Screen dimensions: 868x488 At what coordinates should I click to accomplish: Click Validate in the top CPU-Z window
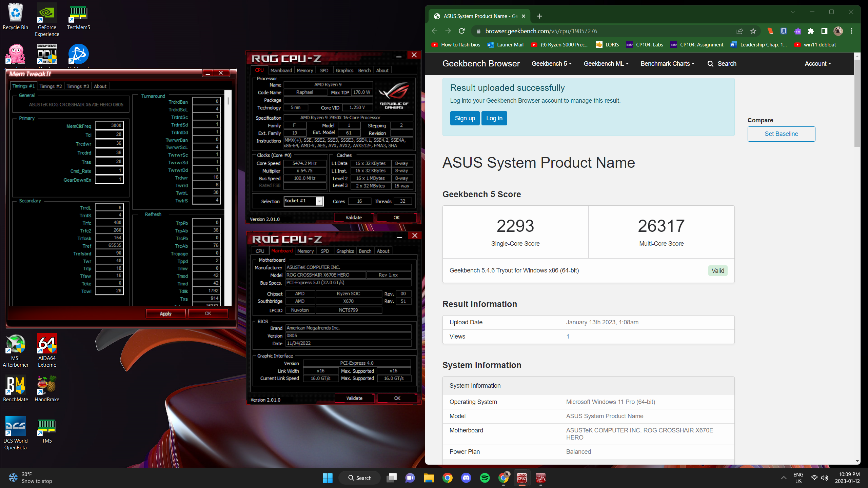[354, 218]
